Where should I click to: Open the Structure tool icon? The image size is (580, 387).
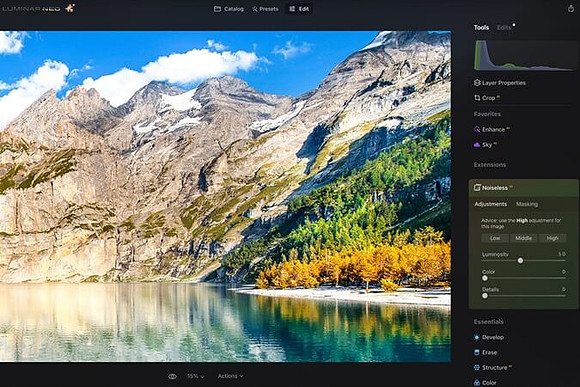(x=477, y=368)
